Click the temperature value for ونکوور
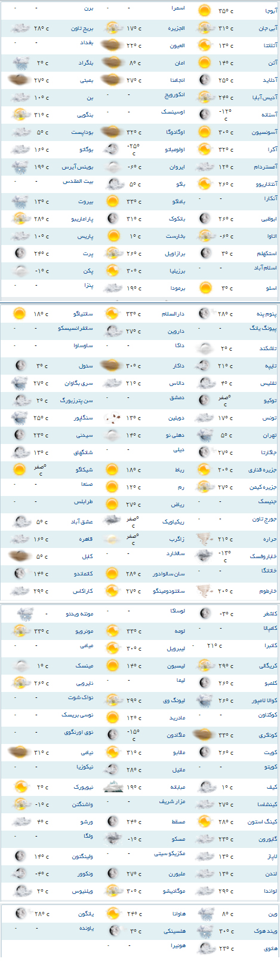The height and width of the screenshot is (980, 280). (41, 874)
